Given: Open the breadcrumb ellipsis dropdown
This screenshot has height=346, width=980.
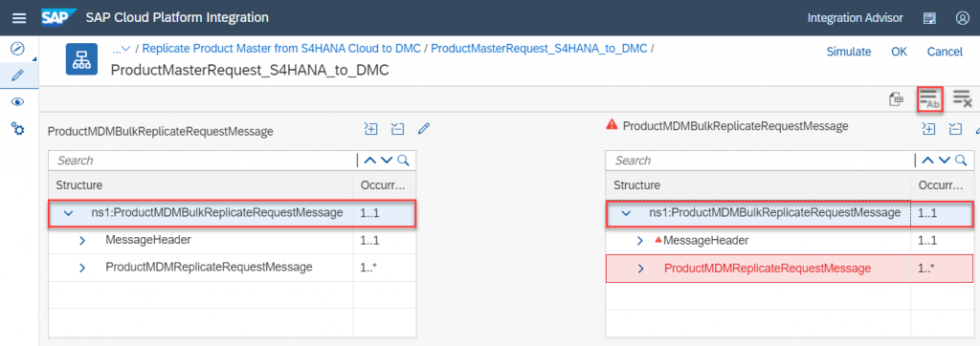Looking at the screenshot, I should click(121, 49).
